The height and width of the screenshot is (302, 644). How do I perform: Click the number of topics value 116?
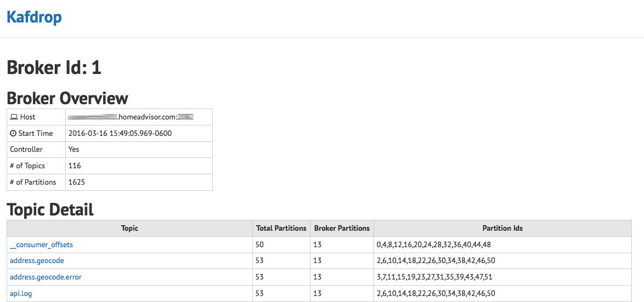(x=75, y=166)
